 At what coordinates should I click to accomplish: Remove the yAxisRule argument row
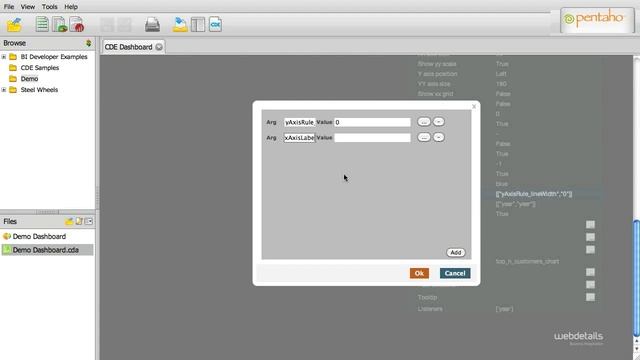(x=439, y=122)
